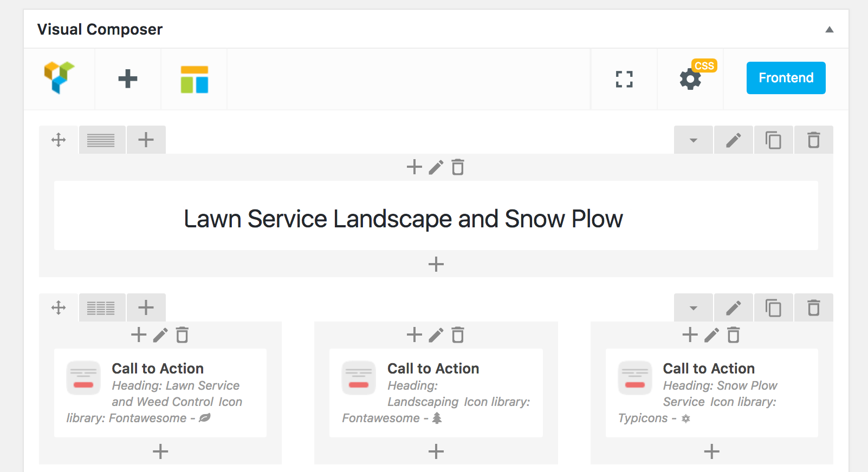Add a new element with the toolbar plus

[128, 79]
